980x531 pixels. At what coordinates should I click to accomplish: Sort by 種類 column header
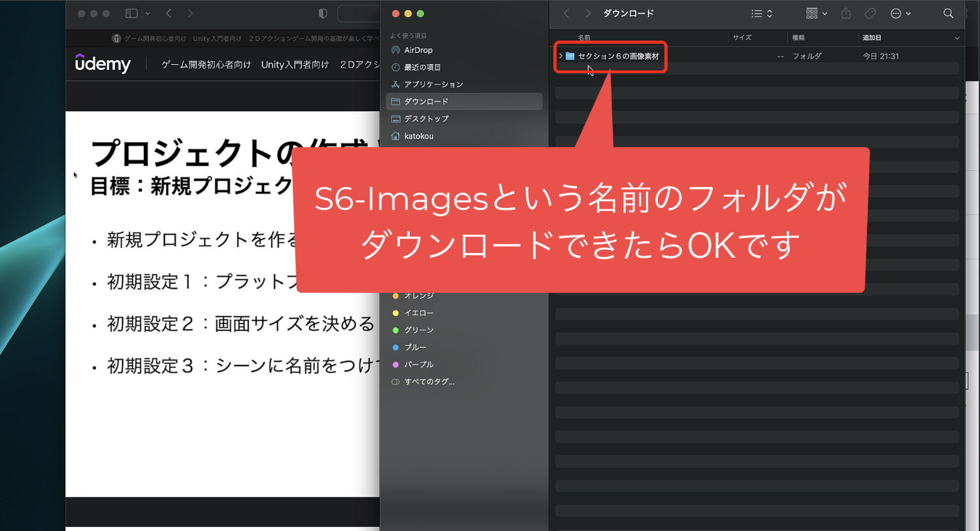pos(798,38)
